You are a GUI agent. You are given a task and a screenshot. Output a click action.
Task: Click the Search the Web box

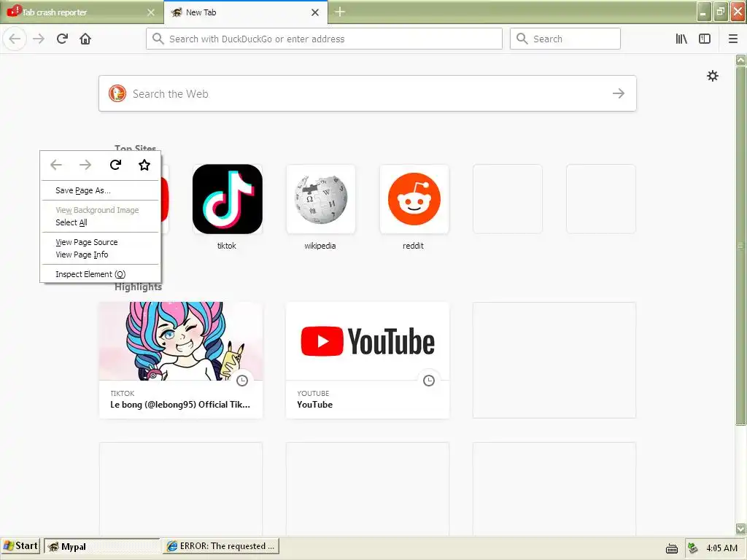pos(368,93)
